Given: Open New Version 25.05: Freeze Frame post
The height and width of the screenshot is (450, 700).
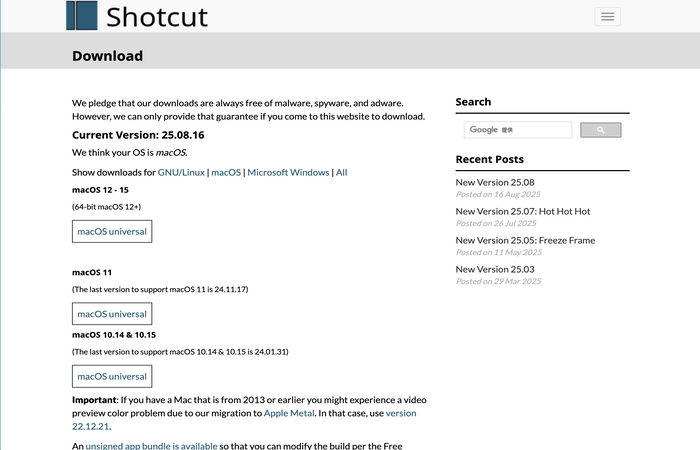Looking at the screenshot, I should pos(525,241).
